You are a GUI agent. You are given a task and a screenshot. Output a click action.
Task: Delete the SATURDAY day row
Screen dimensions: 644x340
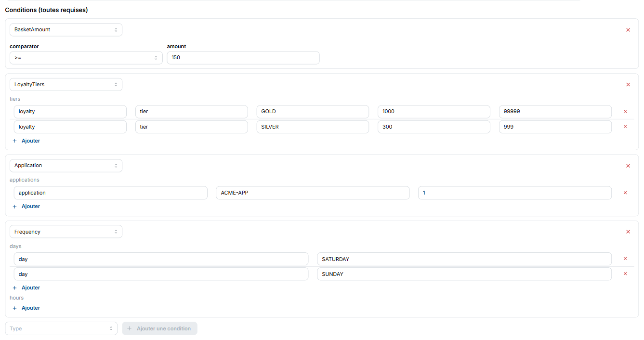point(625,259)
